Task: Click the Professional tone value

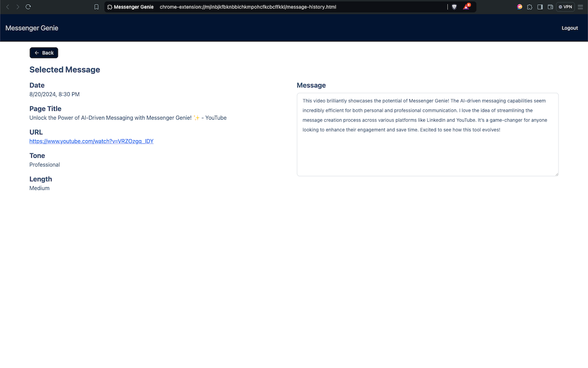Action: [45, 165]
